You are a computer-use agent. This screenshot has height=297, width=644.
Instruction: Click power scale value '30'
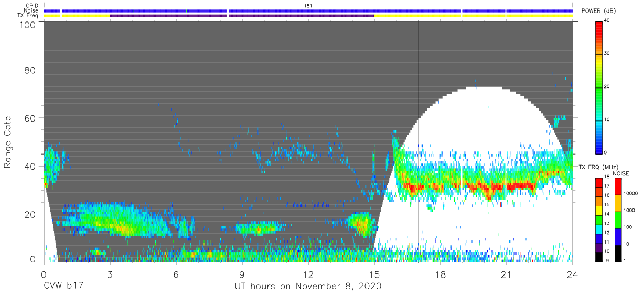[607, 54]
